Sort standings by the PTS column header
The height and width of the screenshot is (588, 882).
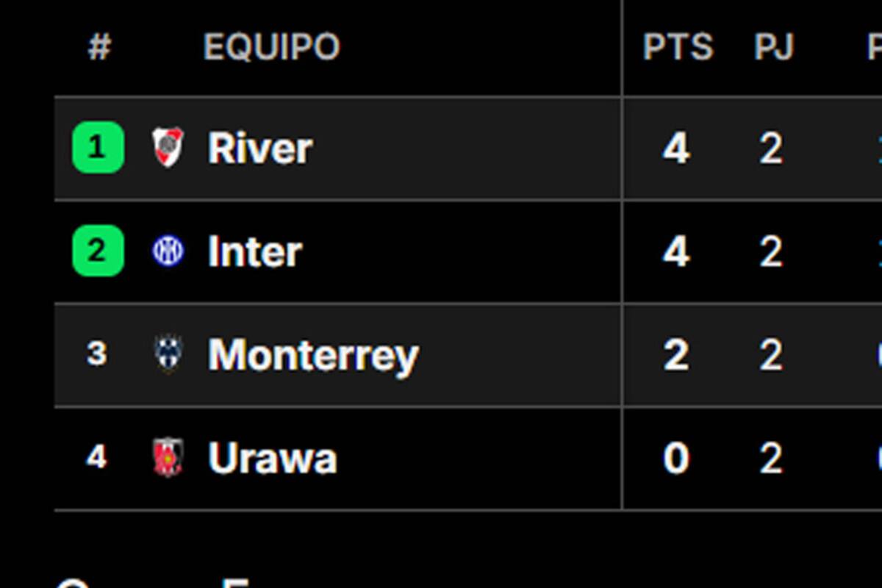678,46
